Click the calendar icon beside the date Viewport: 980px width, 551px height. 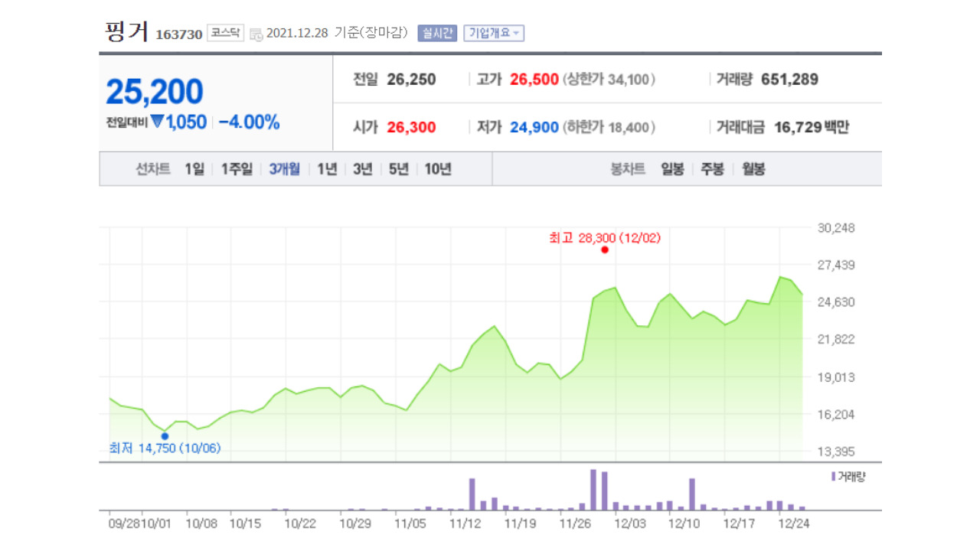point(256,34)
